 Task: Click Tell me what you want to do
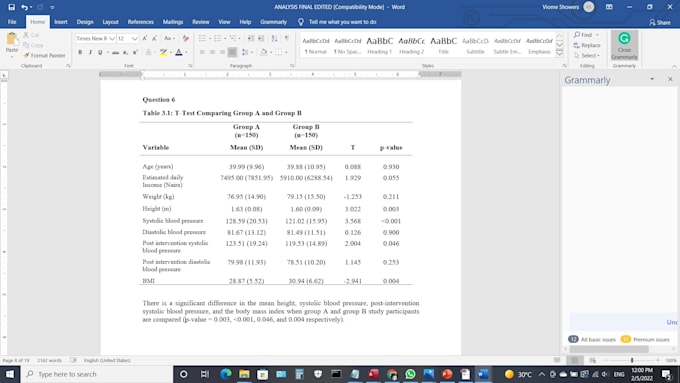337,22
